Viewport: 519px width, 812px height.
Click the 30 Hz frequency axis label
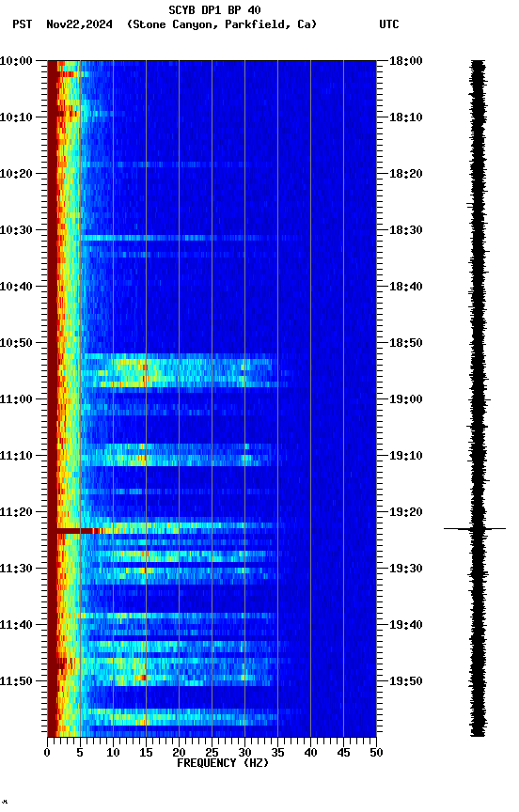pos(244,753)
